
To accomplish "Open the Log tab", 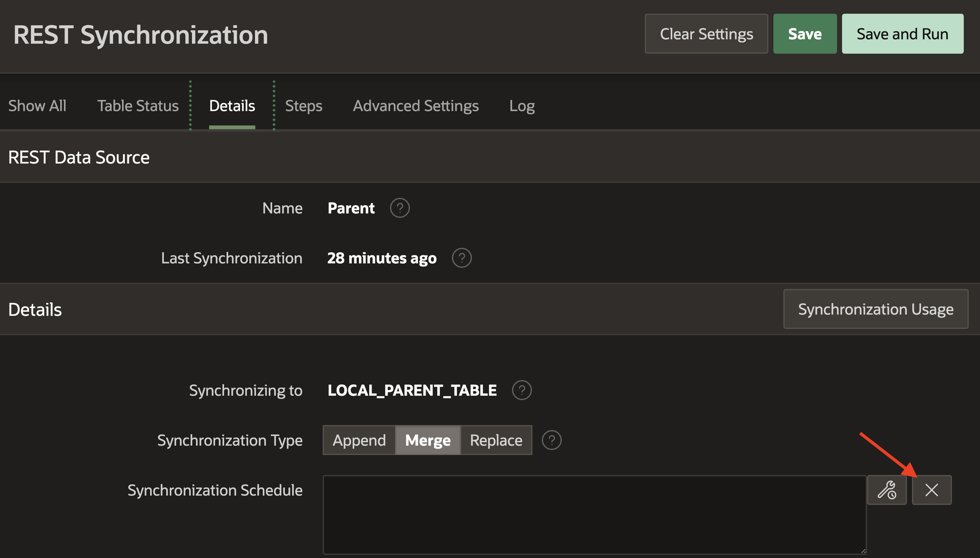I will pos(522,106).
